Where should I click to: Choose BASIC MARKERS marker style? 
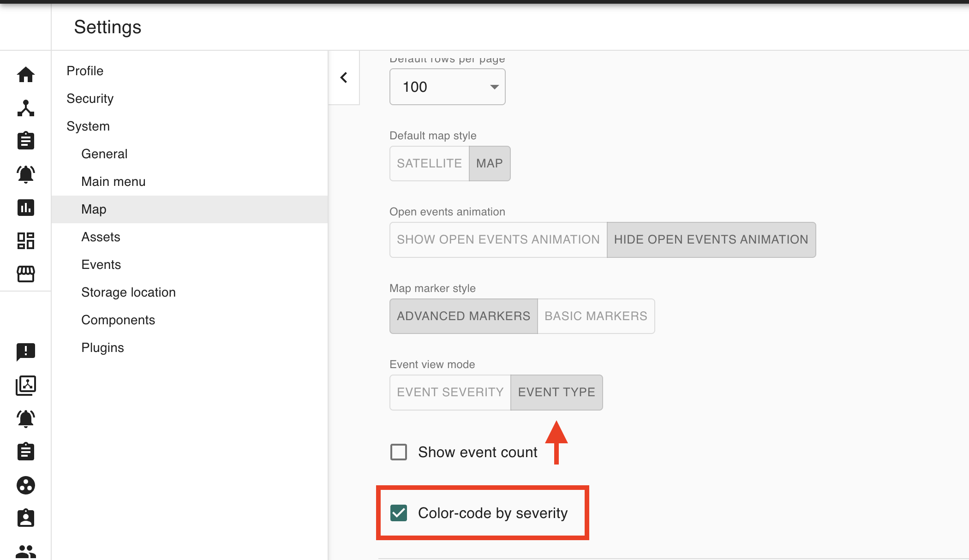click(x=596, y=316)
